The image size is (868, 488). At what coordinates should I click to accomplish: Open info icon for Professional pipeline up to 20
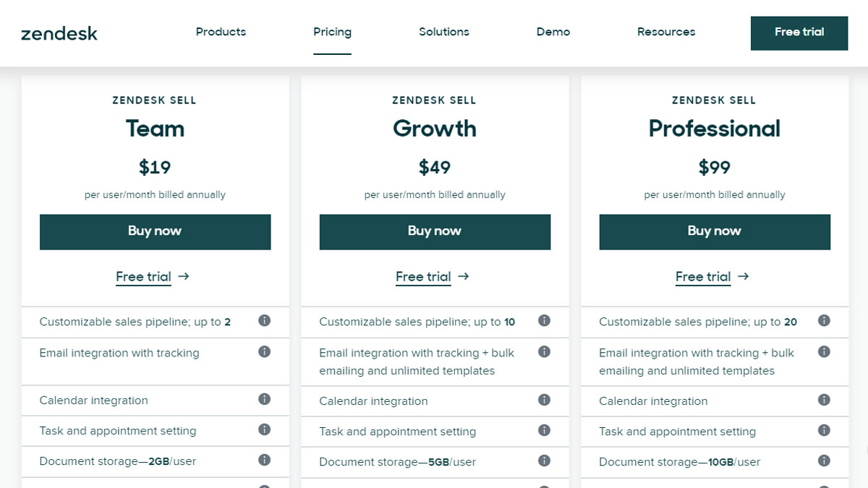(824, 320)
